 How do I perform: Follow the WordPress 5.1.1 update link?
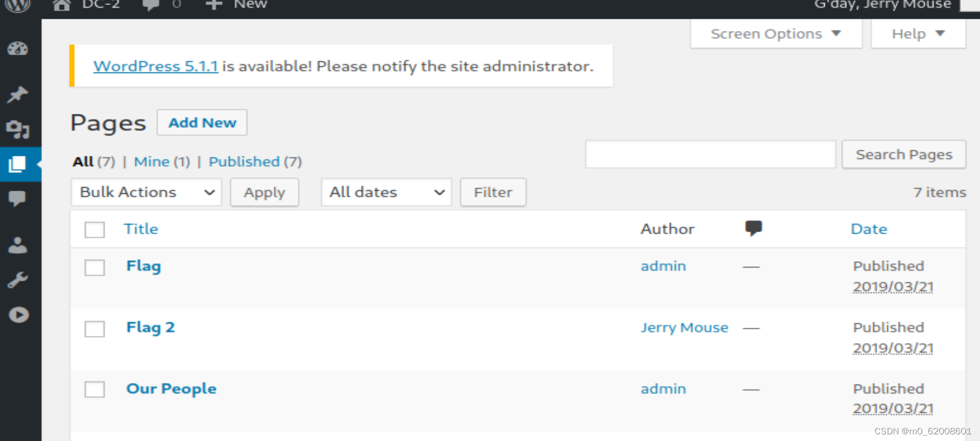pyautogui.click(x=156, y=66)
